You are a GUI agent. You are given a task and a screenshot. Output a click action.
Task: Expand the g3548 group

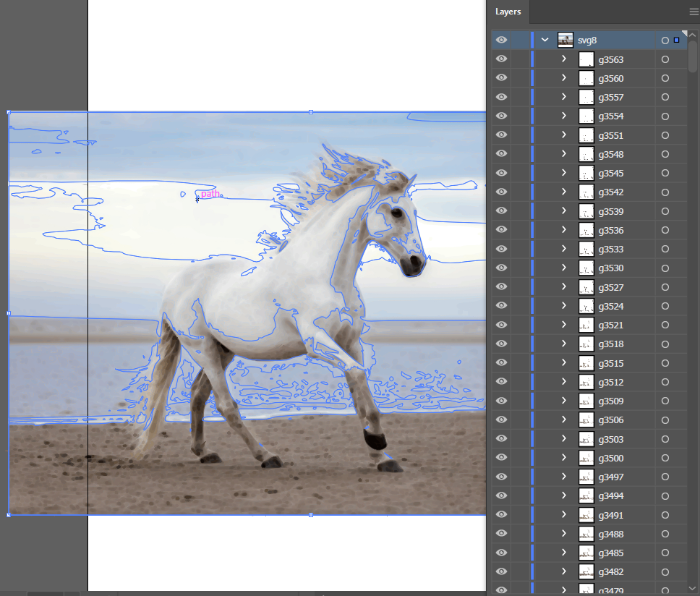pos(564,153)
